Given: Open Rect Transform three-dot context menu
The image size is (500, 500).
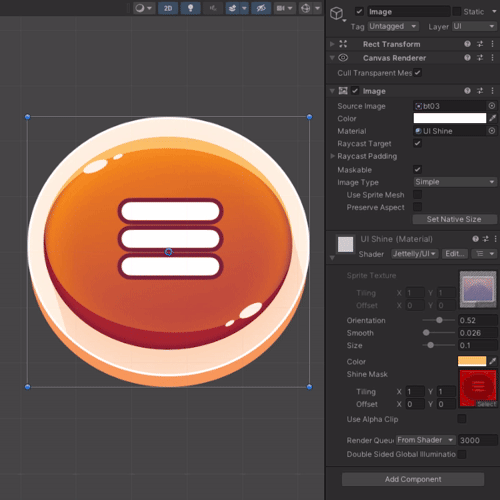Looking at the screenshot, I should tap(492, 44).
